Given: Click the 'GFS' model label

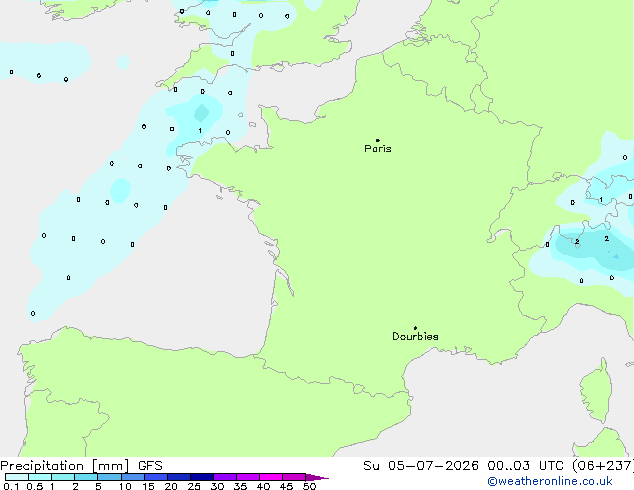Looking at the screenshot, I should (x=150, y=466).
